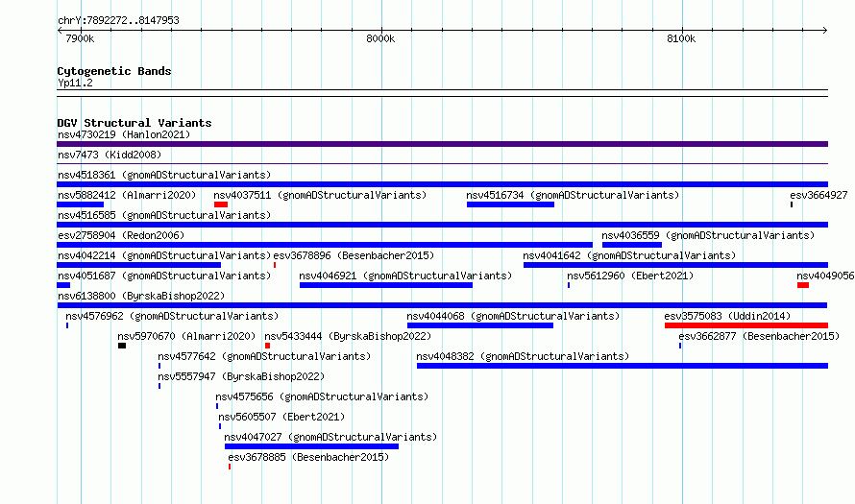
Task: Click the nsv4046921 blue bar
Action: coord(386,285)
